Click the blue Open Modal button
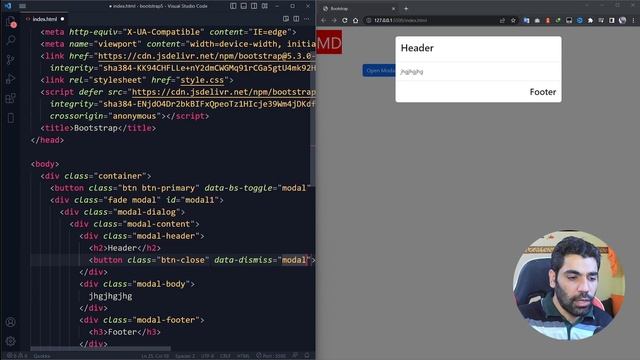This screenshot has width=640, height=360. click(379, 71)
